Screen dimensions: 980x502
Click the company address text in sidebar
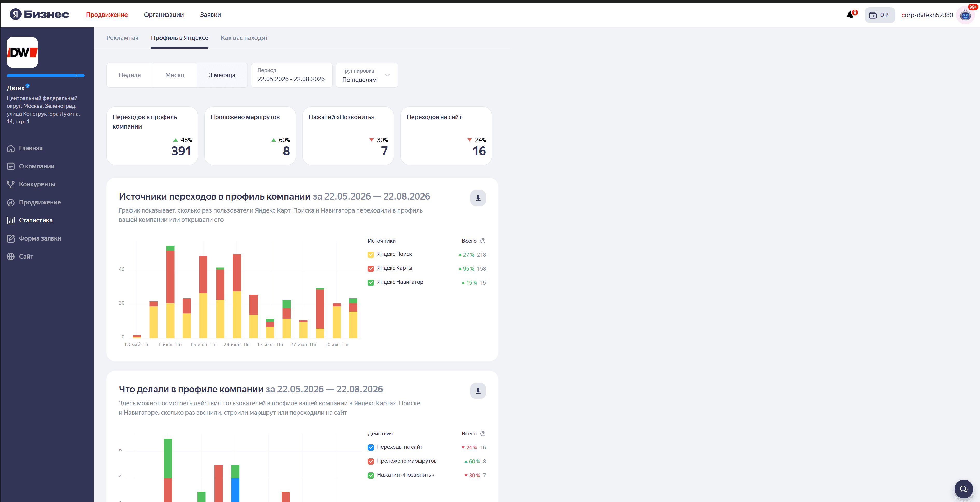pyautogui.click(x=43, y=110)
